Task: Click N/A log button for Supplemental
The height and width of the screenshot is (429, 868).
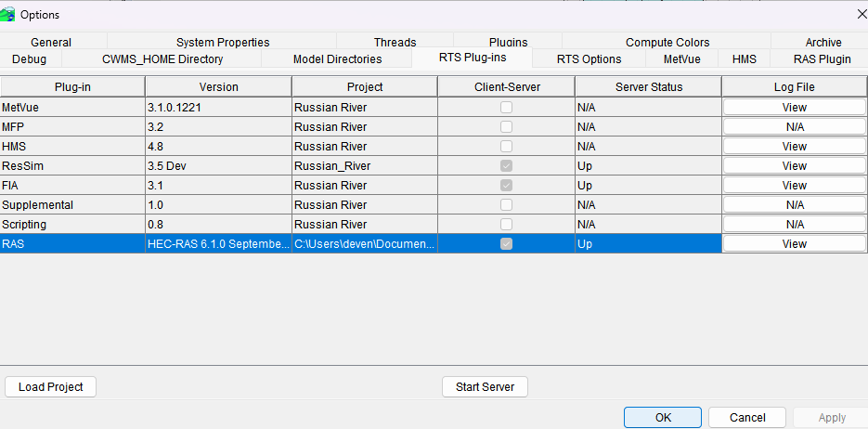Action: (795, 205)
